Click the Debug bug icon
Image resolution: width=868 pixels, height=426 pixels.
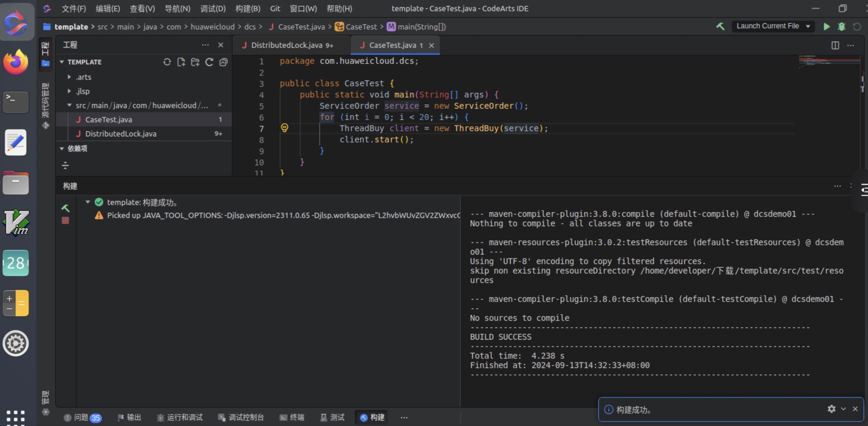841,27
